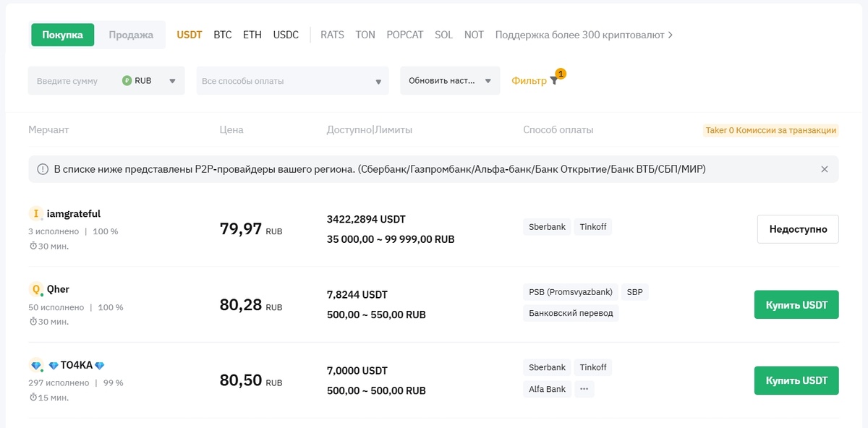Click the RUB currency coin icon

(x=127, y=81)
